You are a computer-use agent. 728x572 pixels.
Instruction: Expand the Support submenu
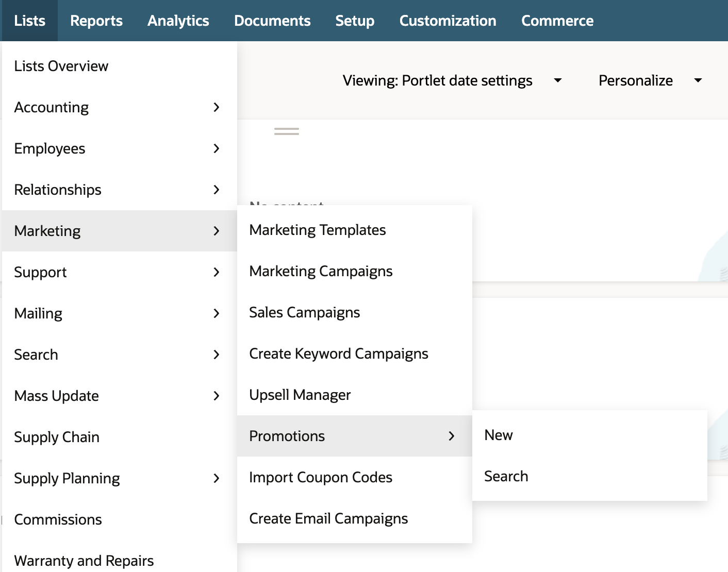point(120,272)
